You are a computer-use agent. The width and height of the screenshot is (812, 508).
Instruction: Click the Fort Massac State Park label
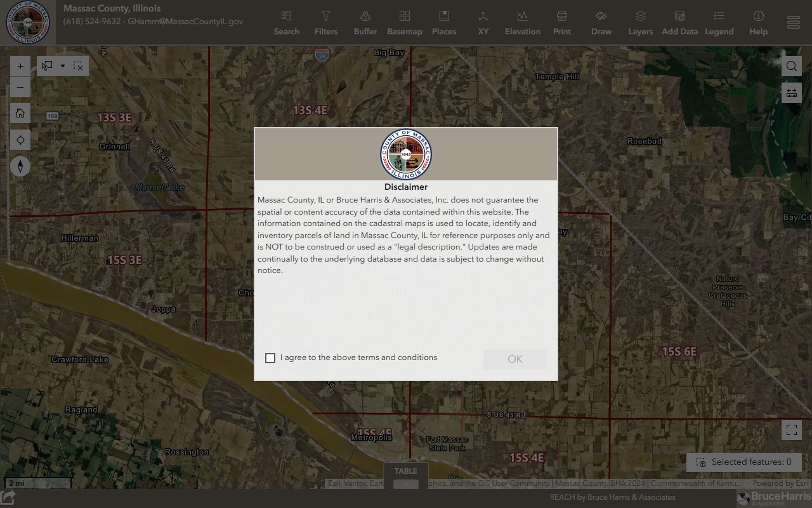447,444
